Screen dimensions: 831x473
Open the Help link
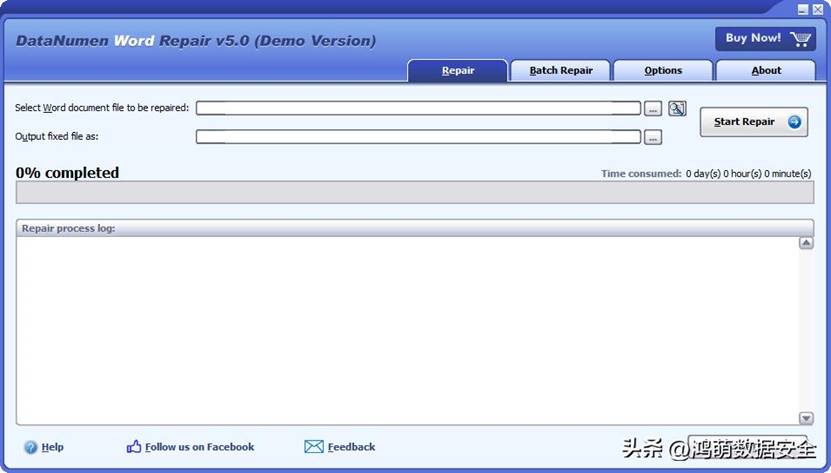coord(52,447)
